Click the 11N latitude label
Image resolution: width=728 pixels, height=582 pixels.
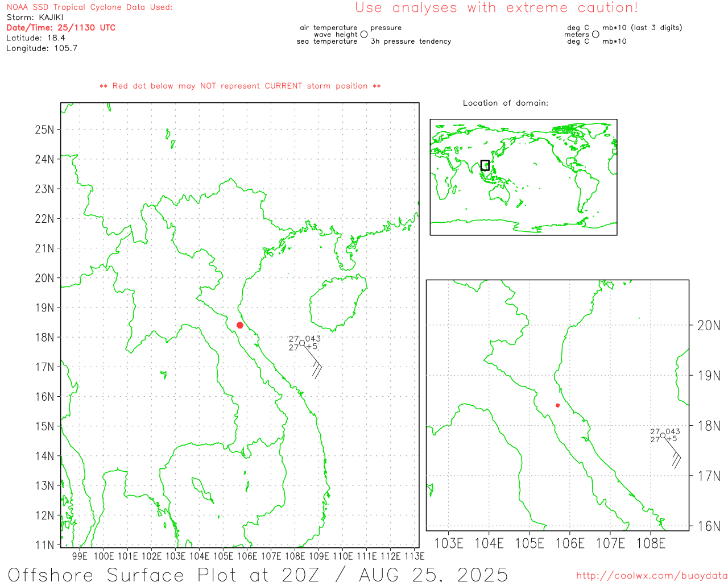pyautogui.click(x=44, y=545)
